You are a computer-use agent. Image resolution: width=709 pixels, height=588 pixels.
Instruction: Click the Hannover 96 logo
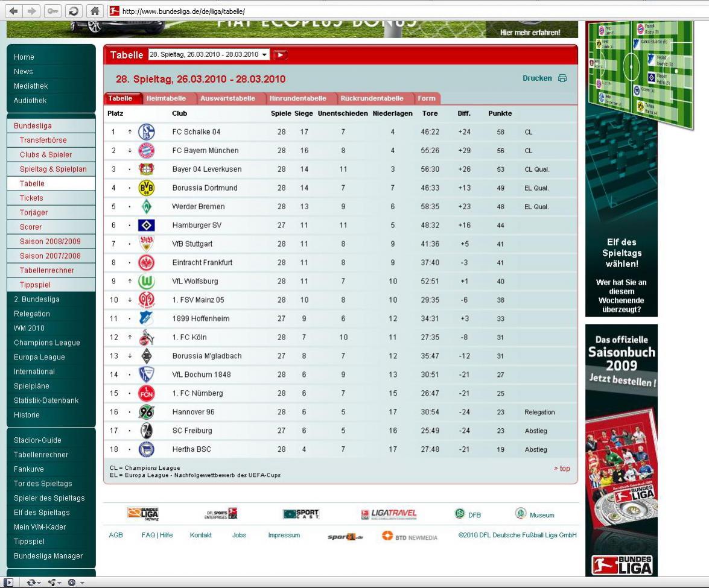click(147, 412)
